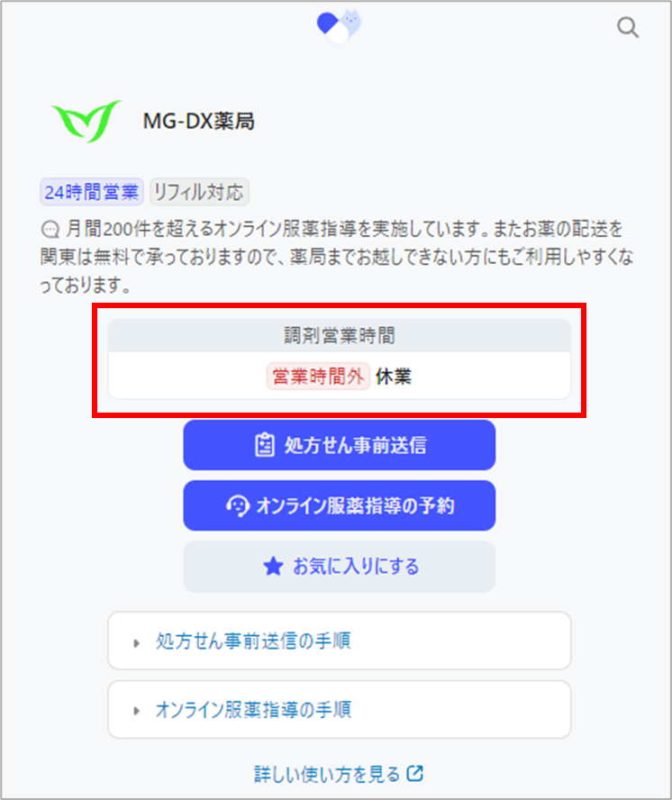Click the リフィル対応 tag
Image resolution: width=672 pixels, height=800 pixels.
point(199,193)
